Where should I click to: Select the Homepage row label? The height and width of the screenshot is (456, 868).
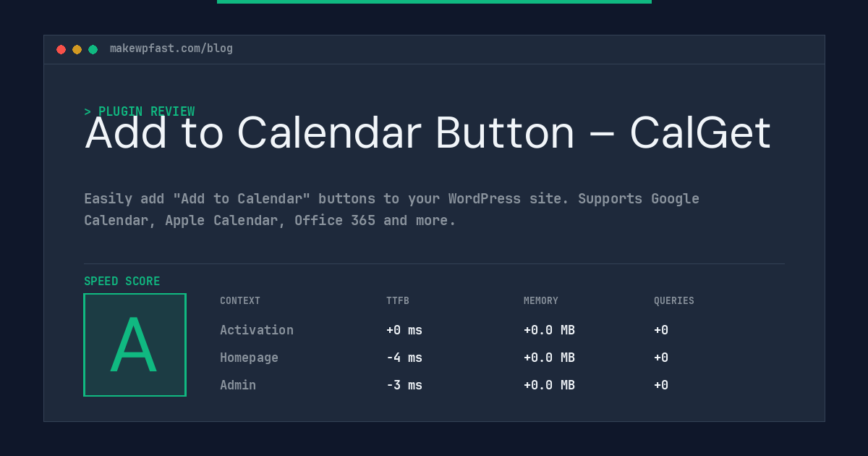249,358
